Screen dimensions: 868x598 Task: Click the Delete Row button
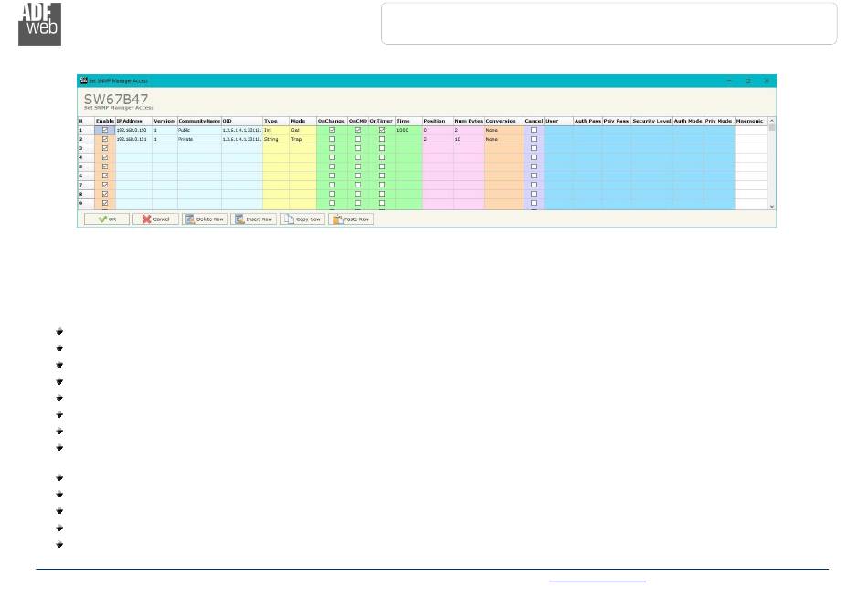(x=205, y=219)
